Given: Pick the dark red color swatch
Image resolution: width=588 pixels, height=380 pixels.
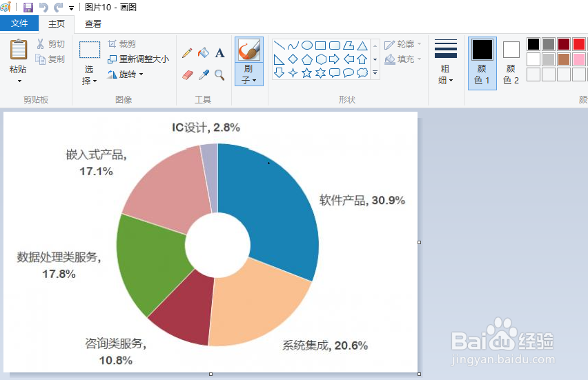Looking at the screenshot, I should point(563,44).
